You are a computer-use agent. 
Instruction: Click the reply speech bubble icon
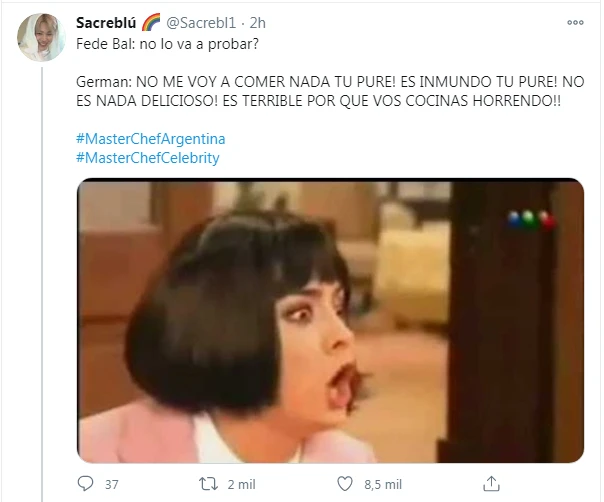tap(85, 484)
